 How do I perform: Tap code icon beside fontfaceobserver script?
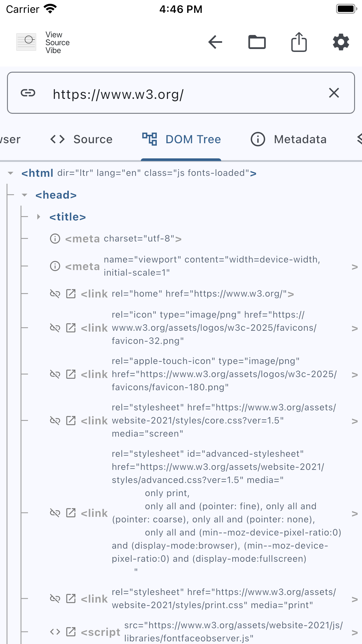(55, 632)
